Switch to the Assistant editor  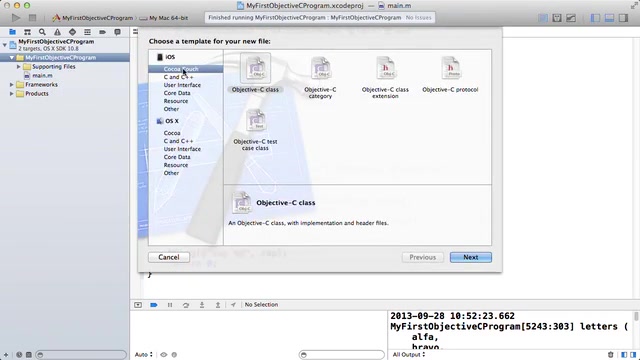tap(557, 18)
